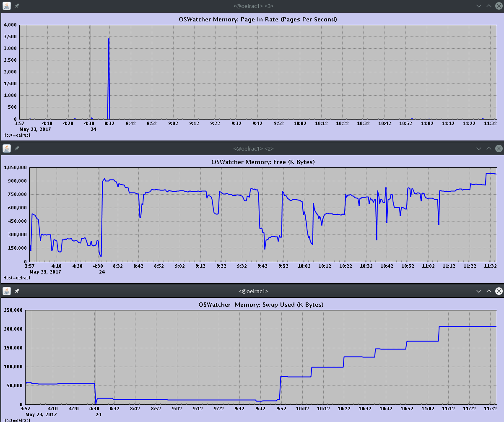Open the Java window menu icon of Page In Rate window

[x=7, y=6]
